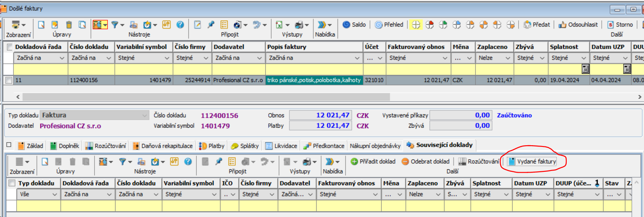
Task: Tick the checkbox for invoice row 112400156
Action: point(9,80)
